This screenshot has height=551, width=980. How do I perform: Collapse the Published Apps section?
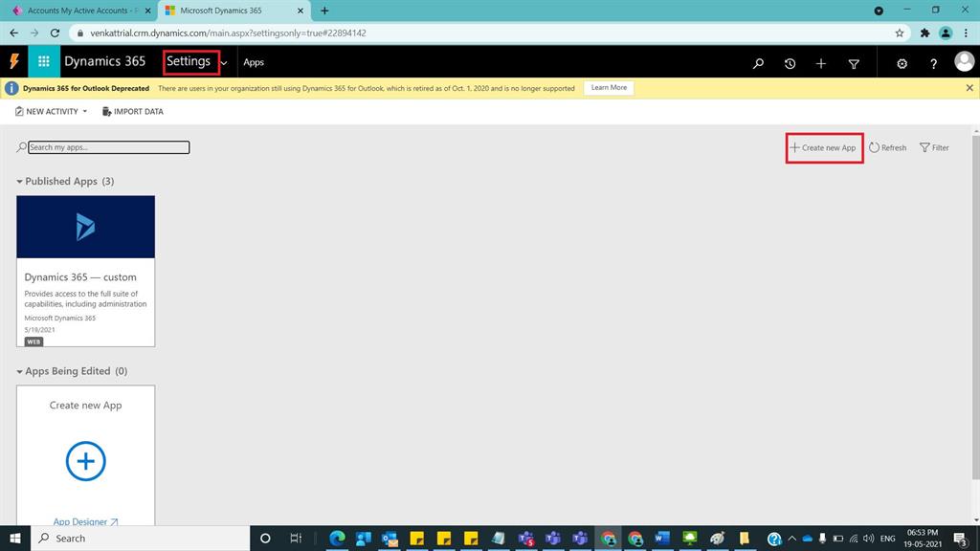click(19, 181)
